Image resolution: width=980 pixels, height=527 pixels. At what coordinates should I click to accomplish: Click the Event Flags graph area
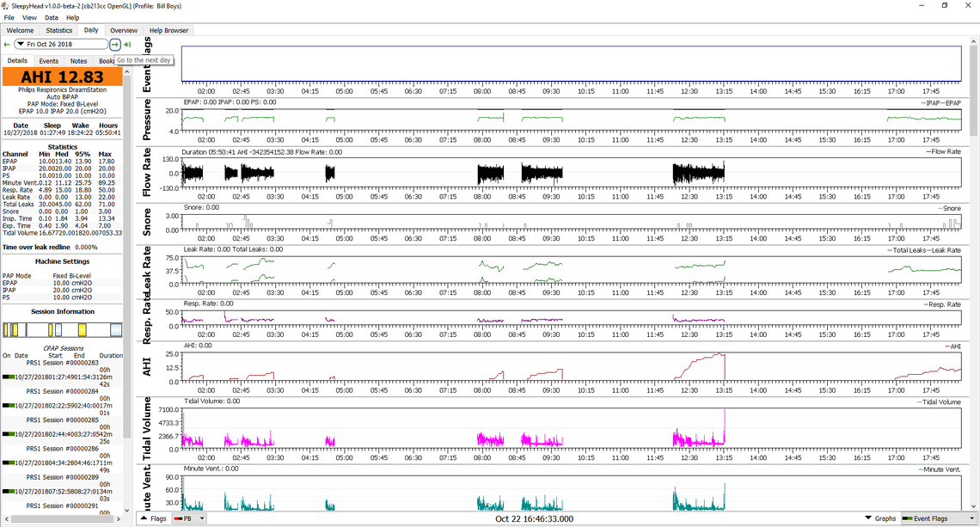[572, 64]
